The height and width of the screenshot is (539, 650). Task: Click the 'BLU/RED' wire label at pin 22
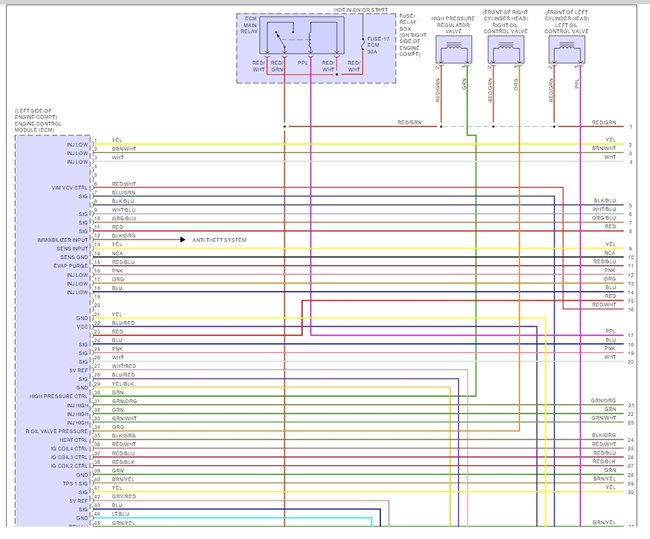point(123,323)
